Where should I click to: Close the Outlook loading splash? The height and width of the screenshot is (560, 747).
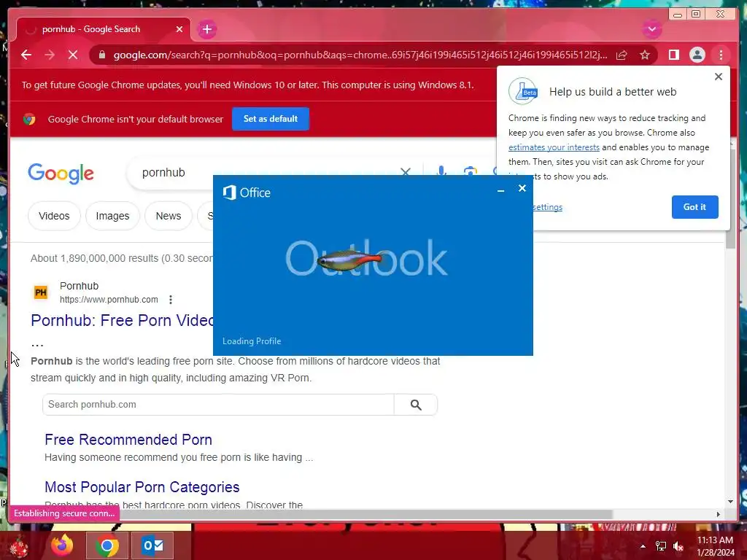[x=522, y=188]
